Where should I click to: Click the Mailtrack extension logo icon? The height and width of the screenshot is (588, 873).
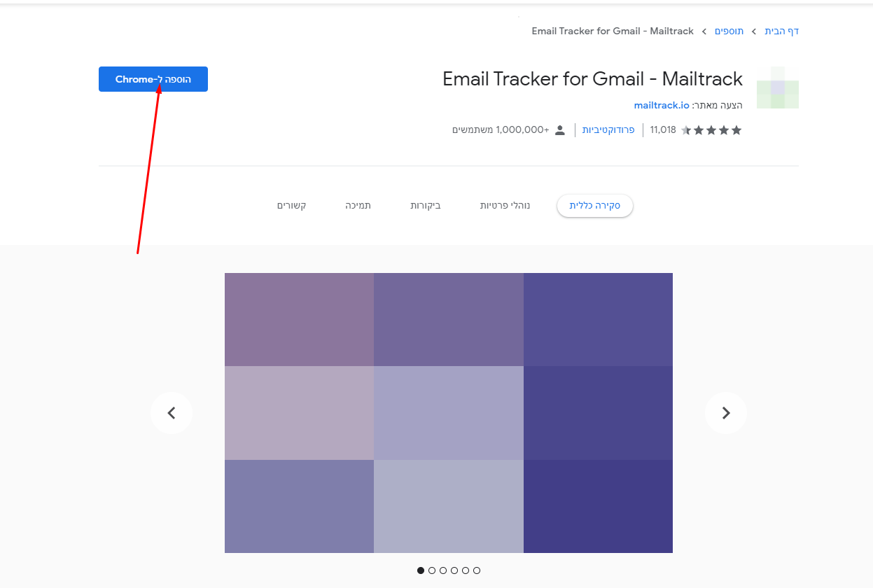pyautogui.click(x=778, y=87)
